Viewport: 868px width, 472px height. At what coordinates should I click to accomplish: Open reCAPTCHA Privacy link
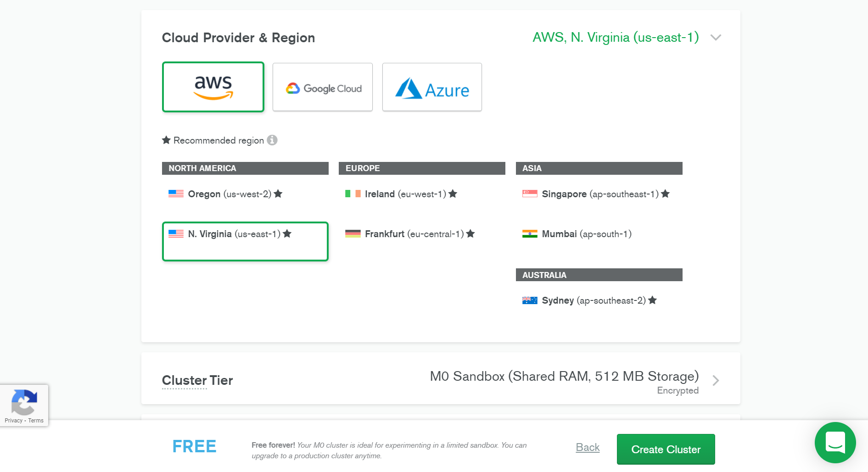(x=14, y=421)
